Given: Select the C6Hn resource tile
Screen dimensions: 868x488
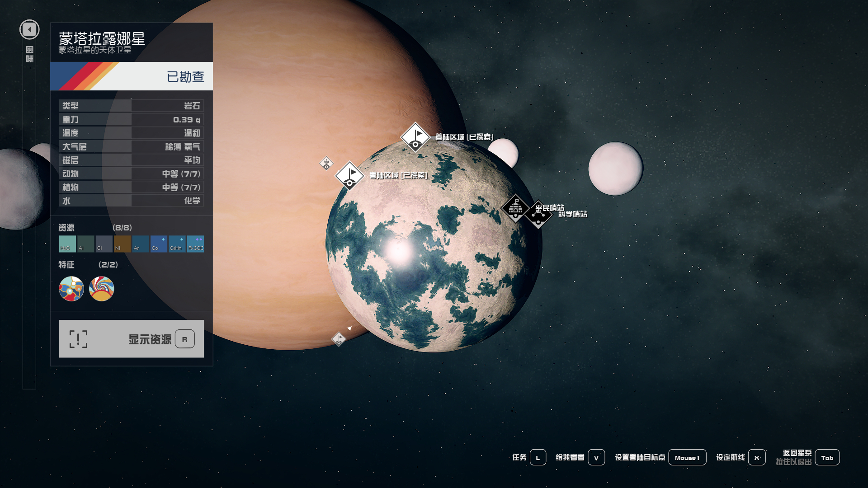Looking at the screenshot, I should point(177,244).
